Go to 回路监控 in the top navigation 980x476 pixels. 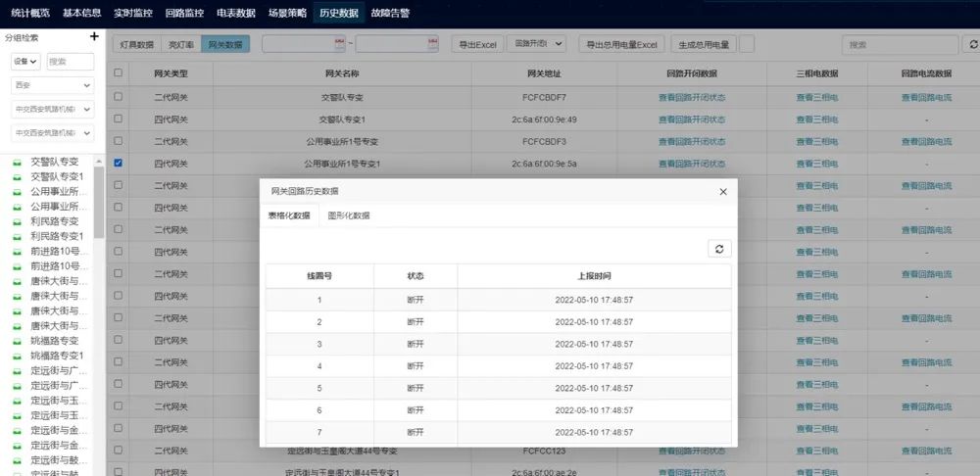184,13
